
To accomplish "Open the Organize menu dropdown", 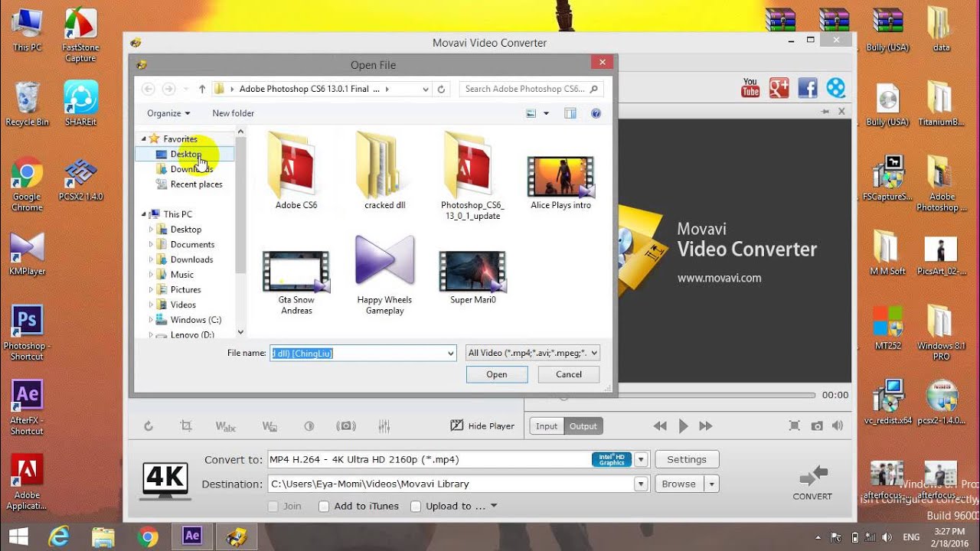I will point(168,113).
